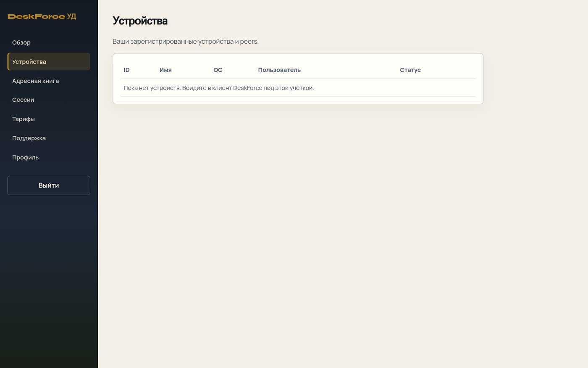Click the registered devices description text

click(x=186, y=42)
